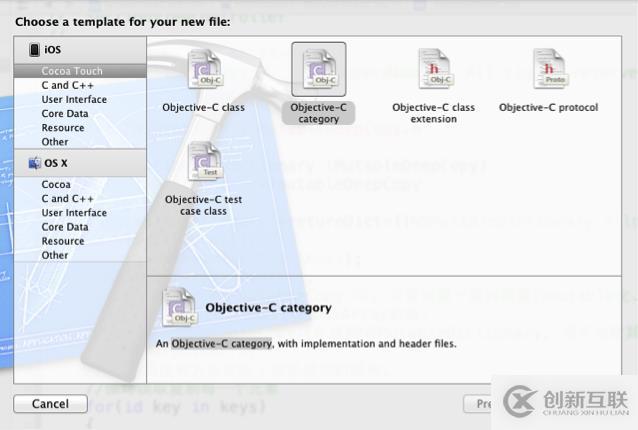Pick the Objective-C test case class icon
638x430 pixels.
point(204,161)
